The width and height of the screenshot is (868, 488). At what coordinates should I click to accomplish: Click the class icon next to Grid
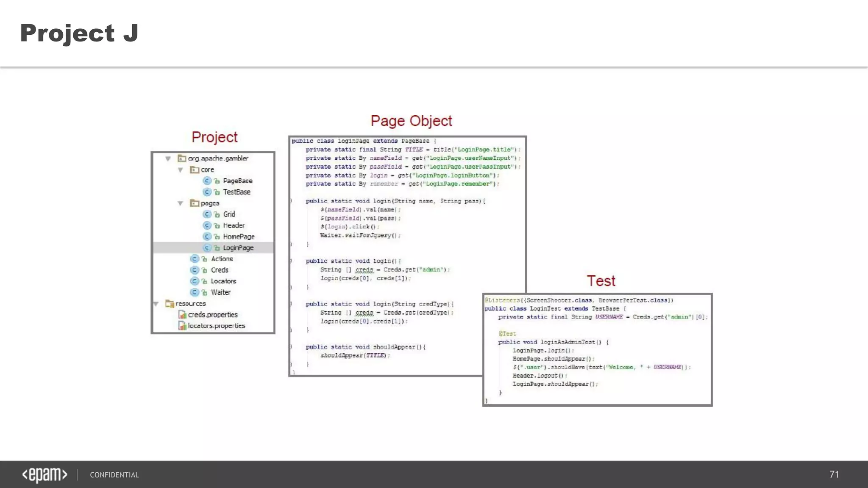pyautogui.click(x=207, y=214)
